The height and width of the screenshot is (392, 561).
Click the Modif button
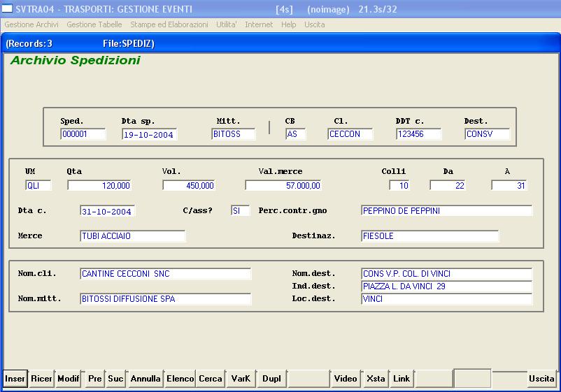point(69,379)
